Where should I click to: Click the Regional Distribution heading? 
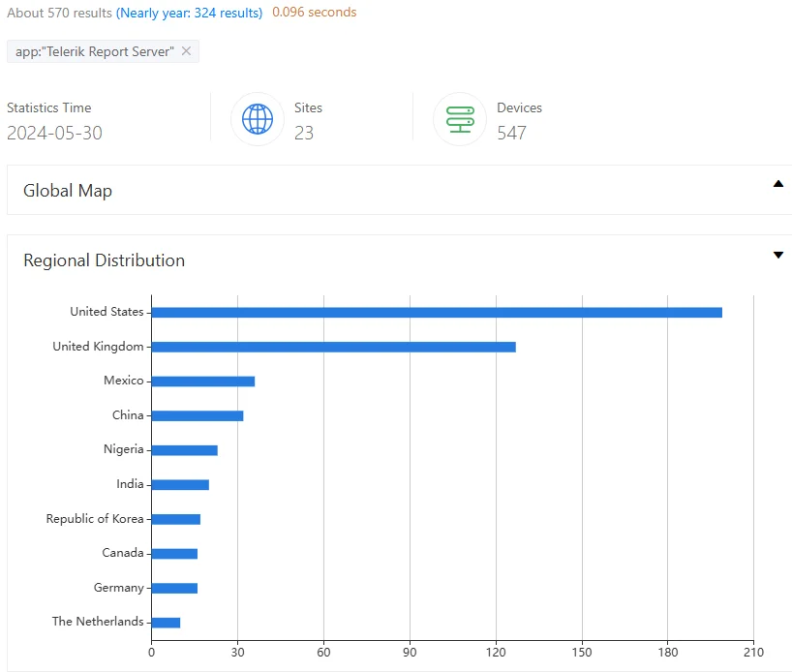[104, 260]
